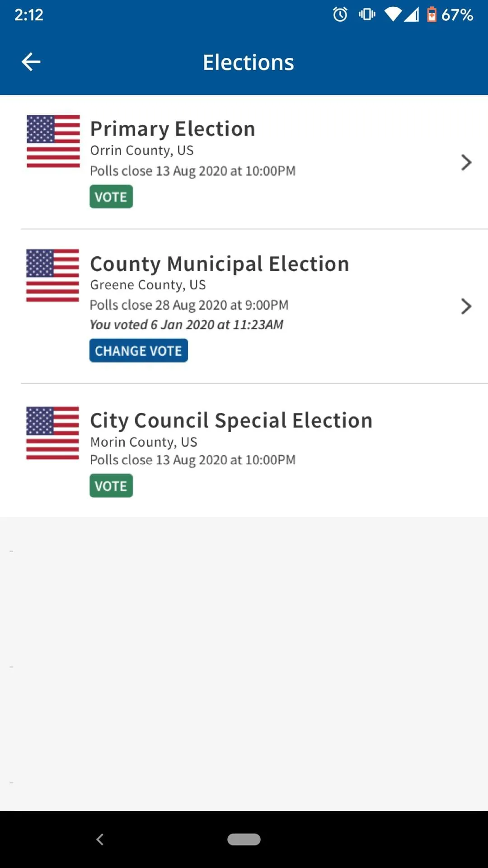This screenshot has height=868, width=488.
Task: Expand Primary Election details chevron
Action: coord(466,162)
